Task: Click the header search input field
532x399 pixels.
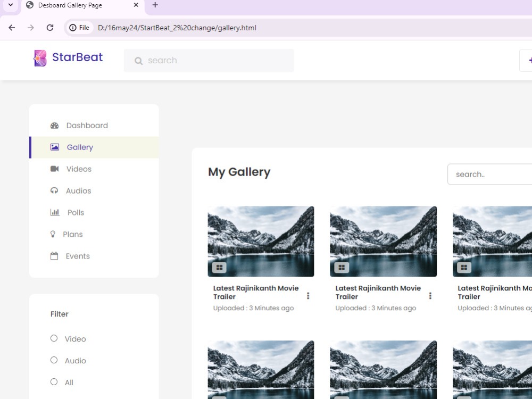Action: pos(209,61)
